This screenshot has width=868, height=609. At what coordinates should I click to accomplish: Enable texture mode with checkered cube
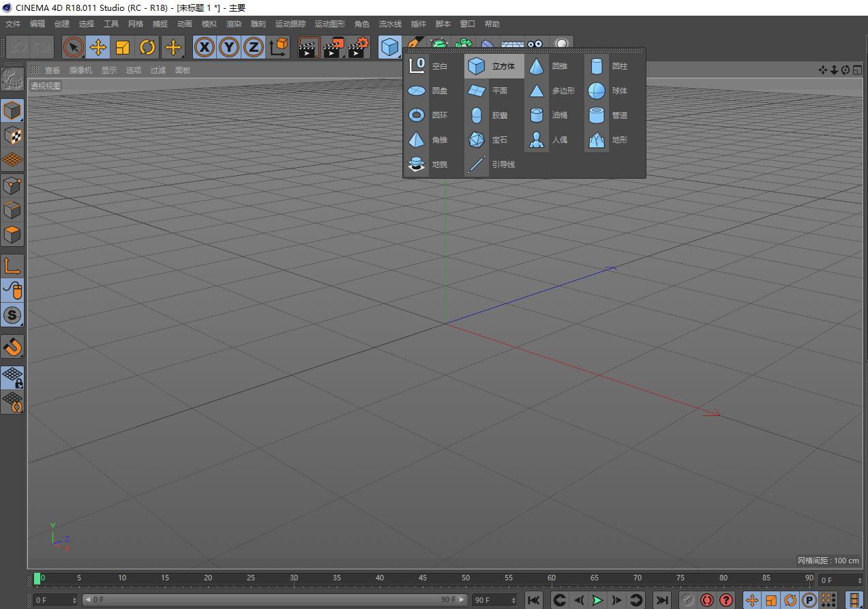click(13, 135)
